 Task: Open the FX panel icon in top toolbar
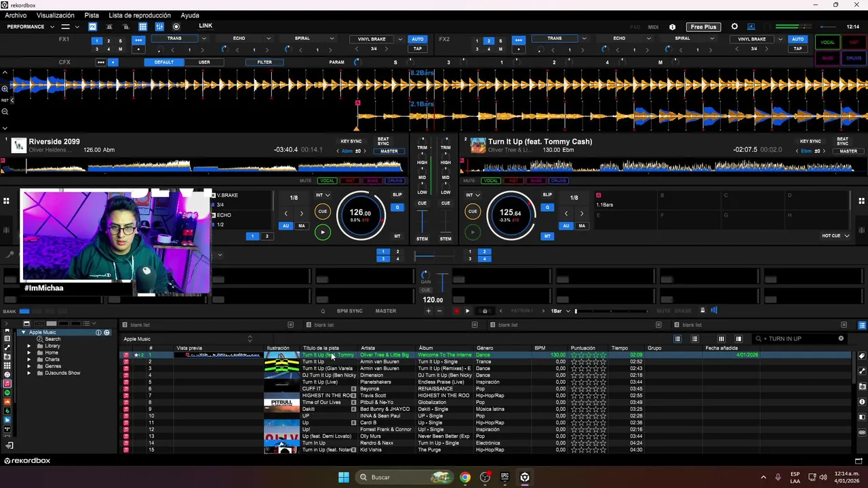tap(92, 26)
